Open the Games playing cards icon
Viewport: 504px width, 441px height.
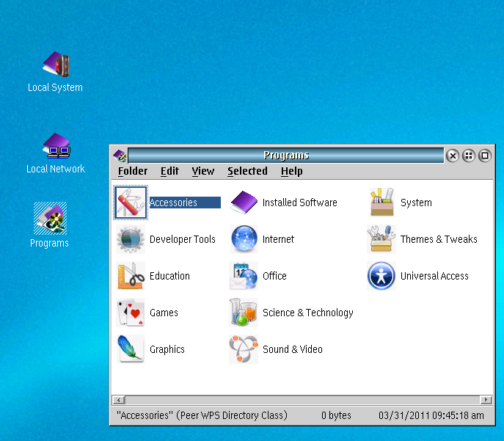(x=131, y=313)
